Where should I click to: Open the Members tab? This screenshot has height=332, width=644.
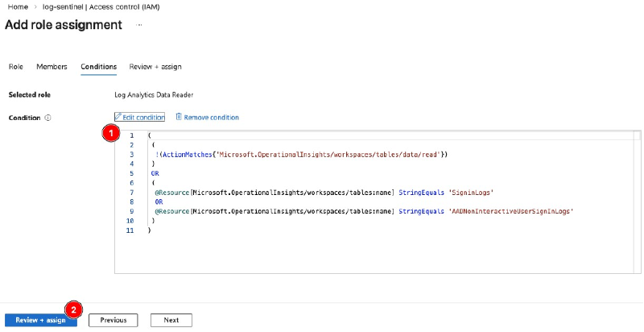click(52, 66)
